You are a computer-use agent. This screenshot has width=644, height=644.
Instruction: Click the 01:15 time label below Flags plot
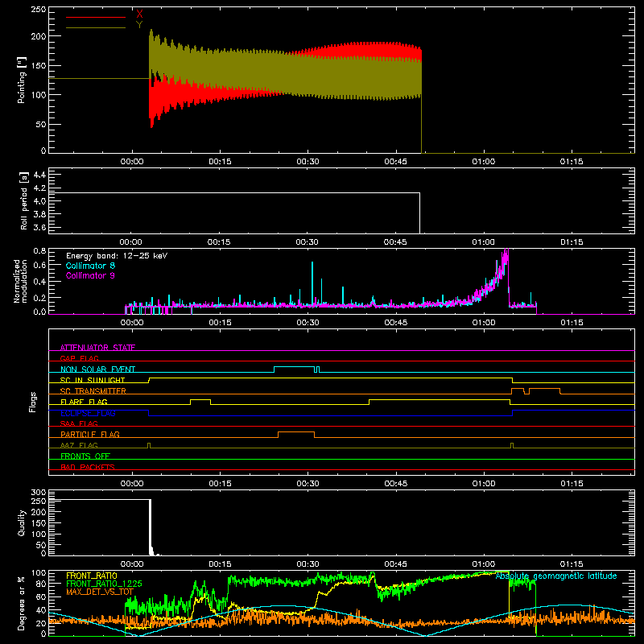(572, 484)
